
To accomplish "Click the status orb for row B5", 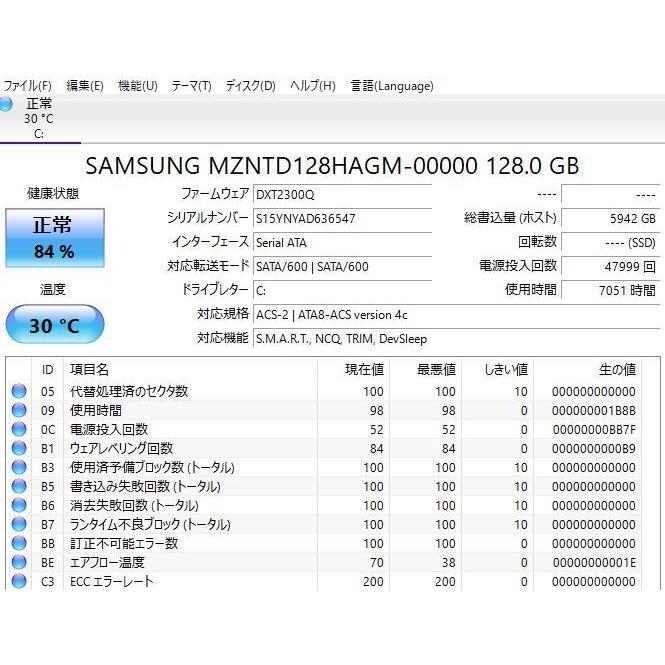I will (x=19, y=486).
